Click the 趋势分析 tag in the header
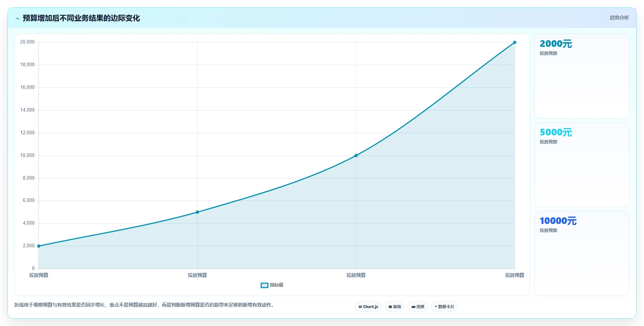This screenshot has width=644, height=326. 619,18
